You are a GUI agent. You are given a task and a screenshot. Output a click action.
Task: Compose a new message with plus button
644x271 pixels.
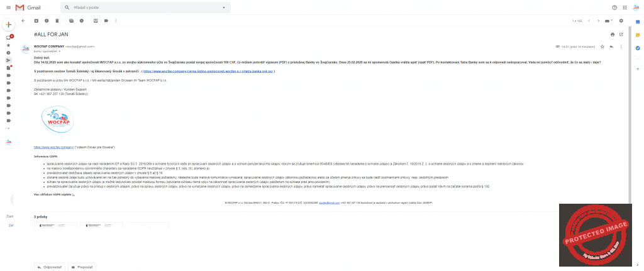coord(8,25)
